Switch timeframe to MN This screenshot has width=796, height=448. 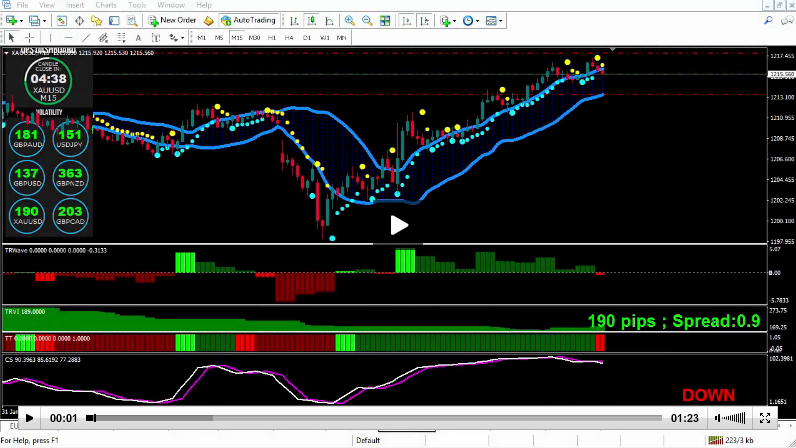pos(342,38)
